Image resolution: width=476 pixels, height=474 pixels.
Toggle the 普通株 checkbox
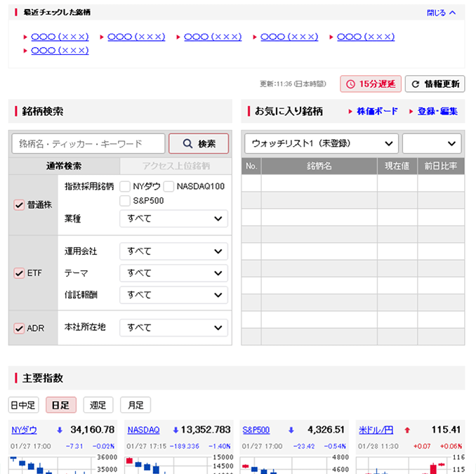(19, 205)
